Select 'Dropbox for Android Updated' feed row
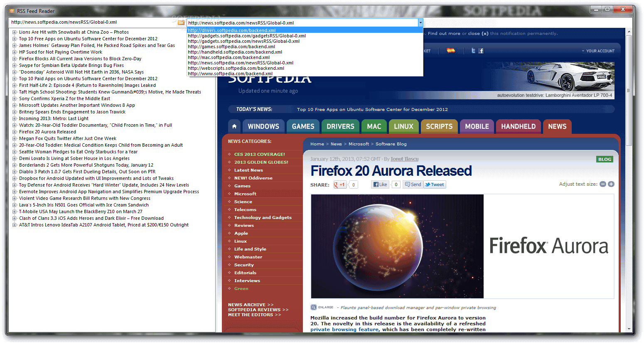This screenshot has height=344, width=644. tap(96, 178)
